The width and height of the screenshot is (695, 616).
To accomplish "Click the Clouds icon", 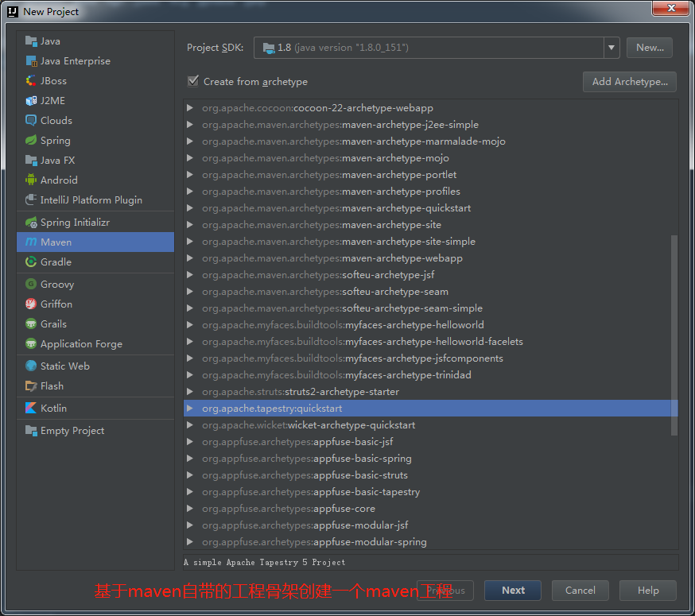I will (31, 121).
